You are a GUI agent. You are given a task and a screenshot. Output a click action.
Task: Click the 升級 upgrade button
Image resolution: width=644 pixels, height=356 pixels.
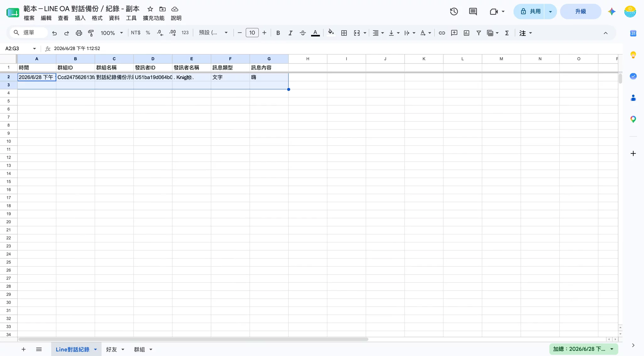click(x=581, y=12)
